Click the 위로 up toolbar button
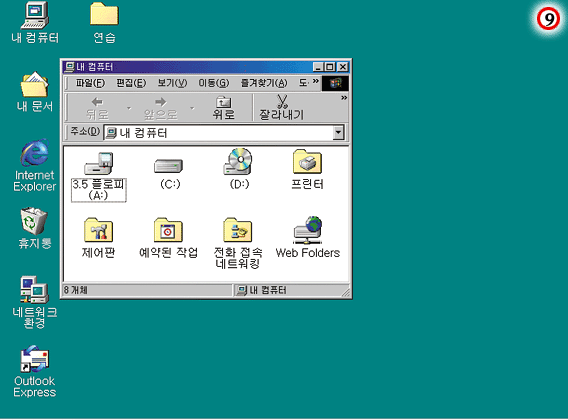Viewport: 568px width, 420px height. (224, 108)
